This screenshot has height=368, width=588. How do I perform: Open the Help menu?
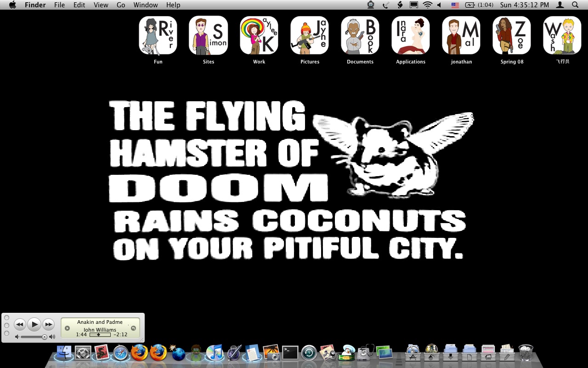(173, 5)
